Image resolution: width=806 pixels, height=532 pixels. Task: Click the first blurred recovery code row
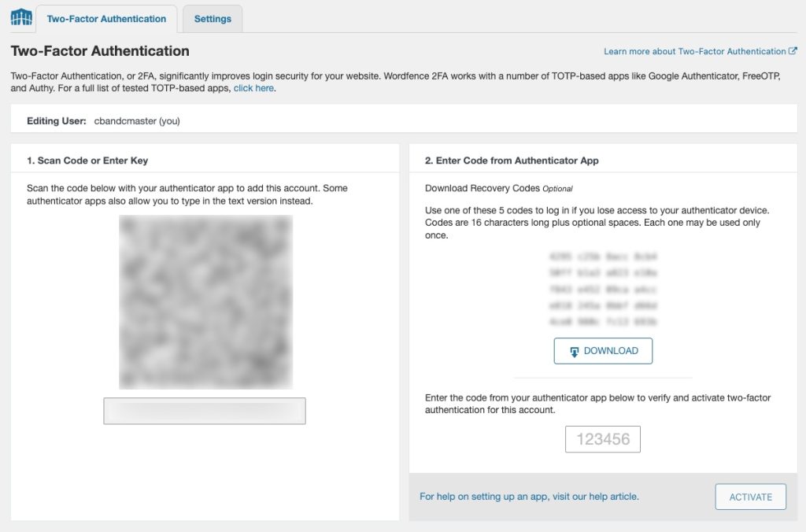click(603, 256)
